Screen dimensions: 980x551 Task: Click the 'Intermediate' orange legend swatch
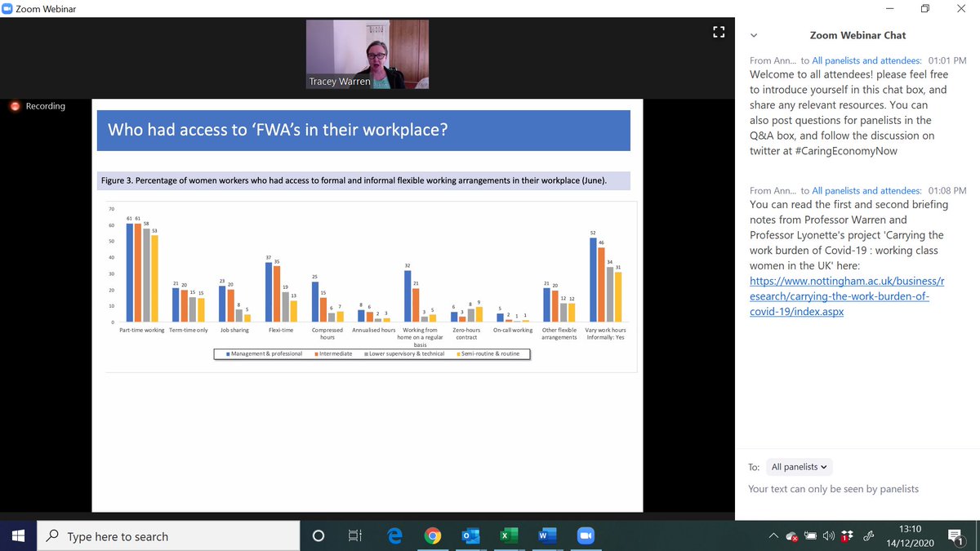316,354
